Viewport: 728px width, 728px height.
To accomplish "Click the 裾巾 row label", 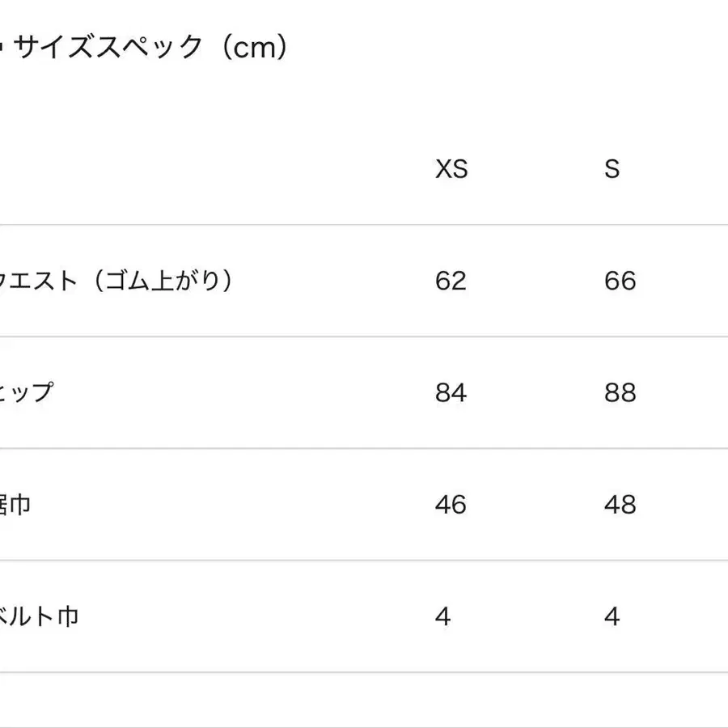I will tap(16, 506).
